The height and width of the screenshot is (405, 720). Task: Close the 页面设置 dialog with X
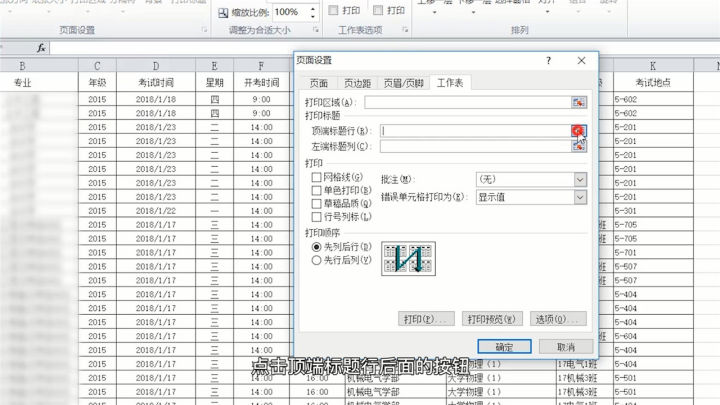581,61
